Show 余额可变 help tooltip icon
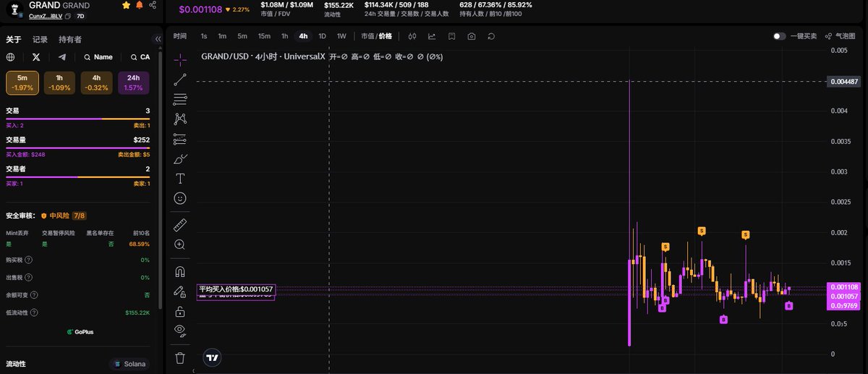 pos(35,294)
